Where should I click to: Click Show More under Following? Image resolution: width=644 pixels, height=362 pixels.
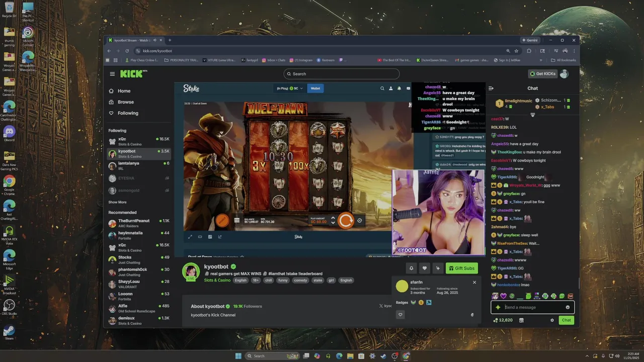(117, 202)
